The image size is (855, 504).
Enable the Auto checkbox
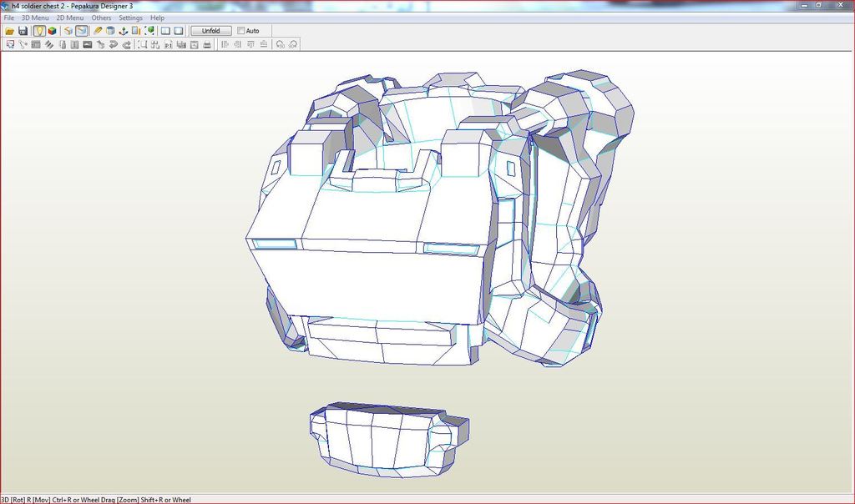pyautogui.click(x=241, y=31)
